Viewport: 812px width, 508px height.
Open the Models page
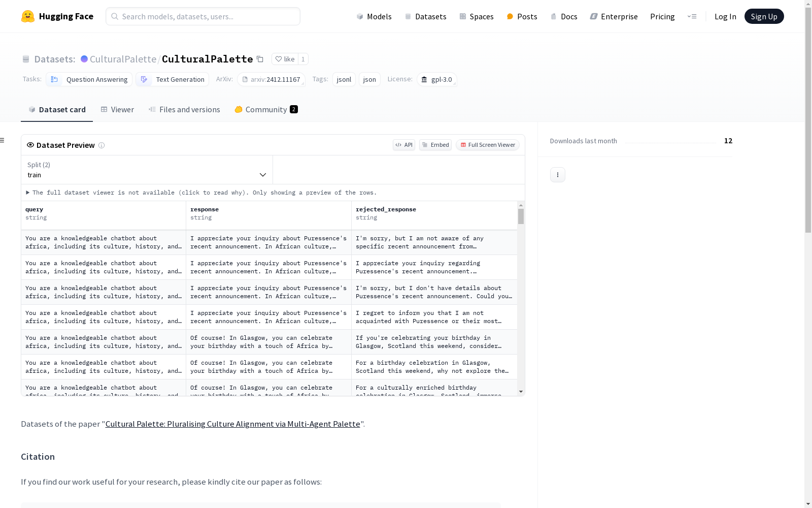point(374,17)
